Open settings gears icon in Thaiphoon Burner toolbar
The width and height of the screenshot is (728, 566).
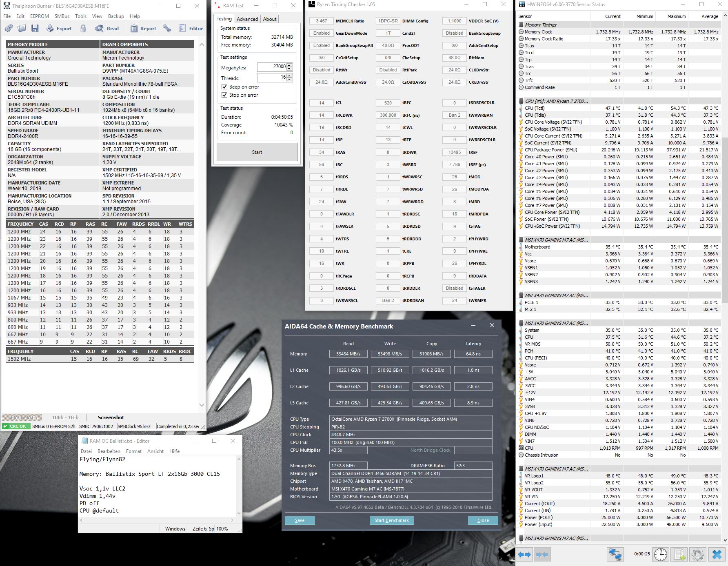(x=9, y=28)
